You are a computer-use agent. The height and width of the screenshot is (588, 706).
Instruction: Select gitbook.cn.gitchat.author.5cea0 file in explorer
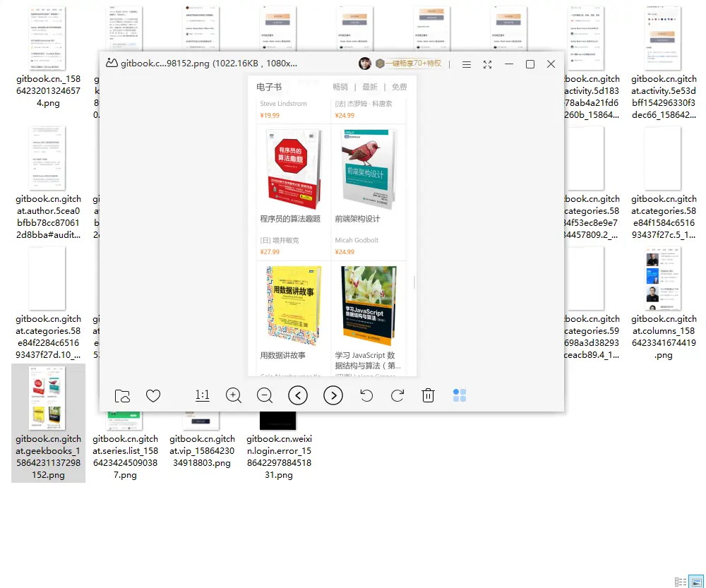pos(48,217)
